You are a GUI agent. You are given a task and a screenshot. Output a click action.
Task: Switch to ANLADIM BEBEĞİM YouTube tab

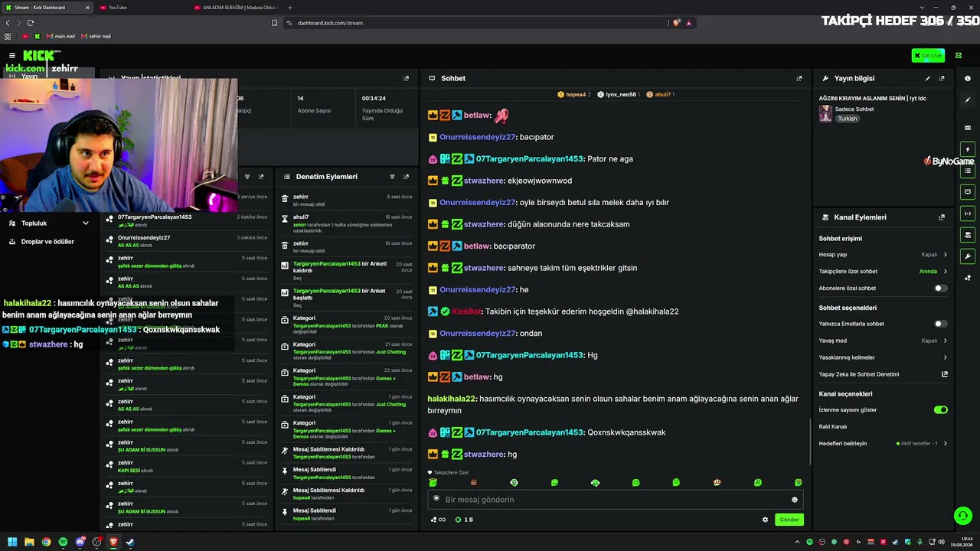point(234,8)
